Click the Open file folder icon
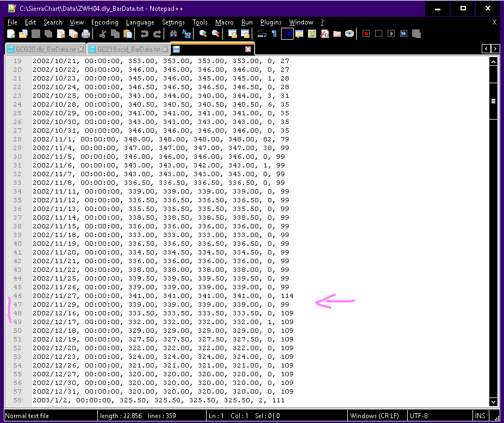This screenshot has width=504, height=423. (x=23, y=34)
